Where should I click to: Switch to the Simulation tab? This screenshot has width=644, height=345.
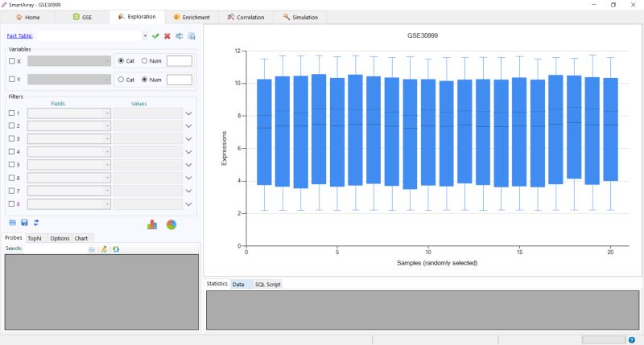[x=300, y=17]
